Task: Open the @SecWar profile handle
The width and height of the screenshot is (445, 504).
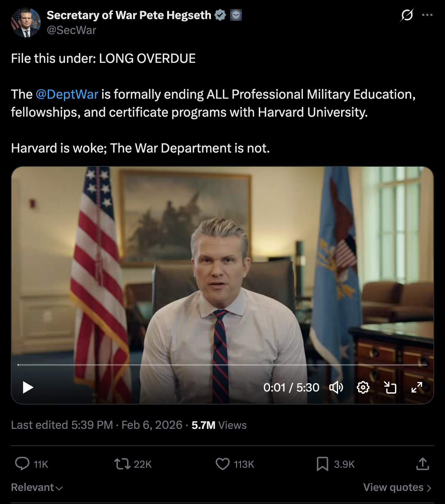Action: tap(71, 30)
